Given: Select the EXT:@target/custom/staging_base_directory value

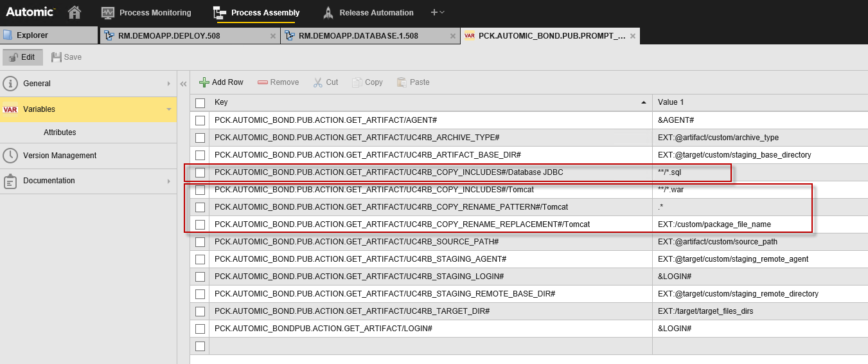Looking at the screenshot, I should click(760, 155).
